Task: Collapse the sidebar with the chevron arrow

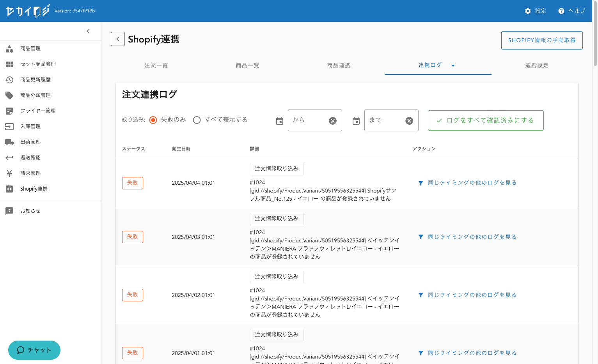Action: pyautogui.click(x=88, y=31)
